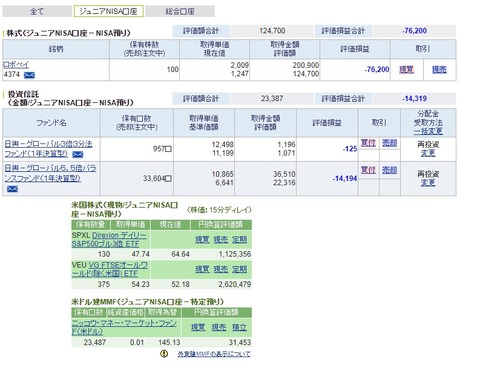Click the 保有株数 value 100
The width and height of the screenshot is (480, 388).
click(x=173, y=69)
